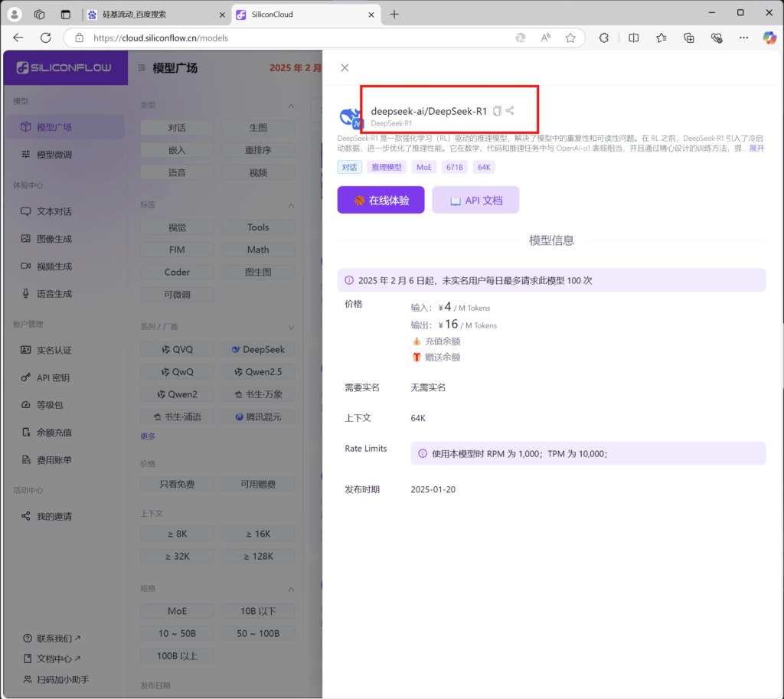784x699 pixels.
Task: Collapse the 规格 filter section
Action: point(292,590)
